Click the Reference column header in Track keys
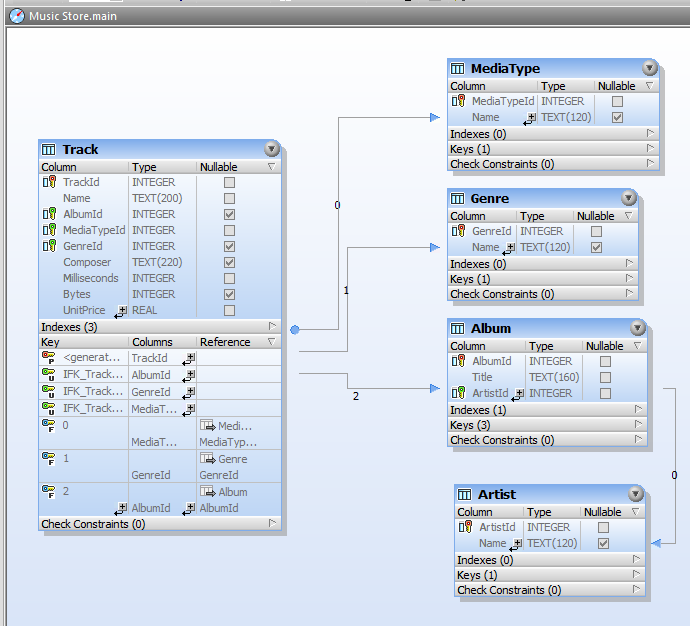 [x=225, y=342]
